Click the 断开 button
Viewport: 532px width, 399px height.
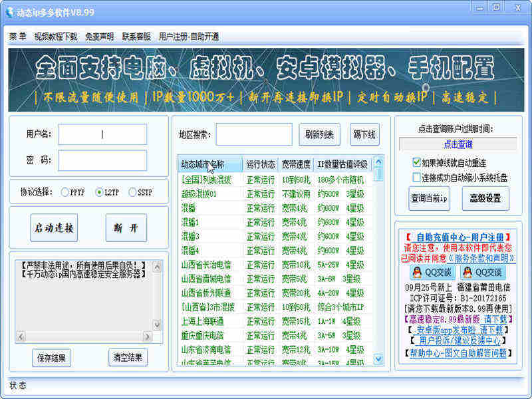click(126, 227)
